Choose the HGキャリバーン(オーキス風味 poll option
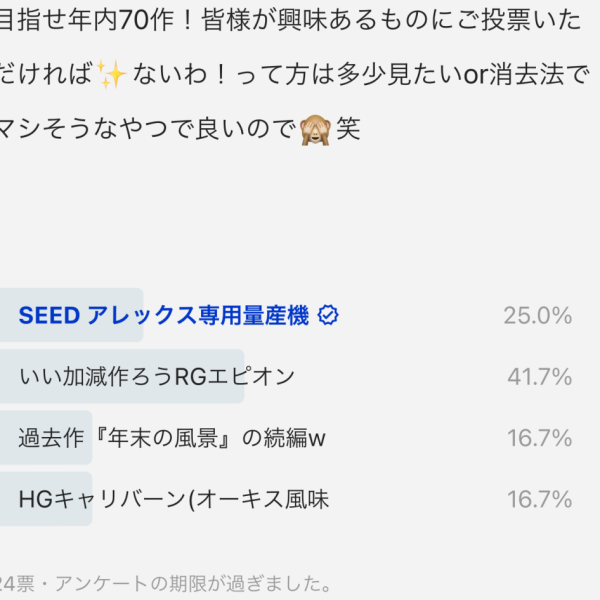Viewport: 600px width, 600px height. pyautogui.click(x=174, y=499)
